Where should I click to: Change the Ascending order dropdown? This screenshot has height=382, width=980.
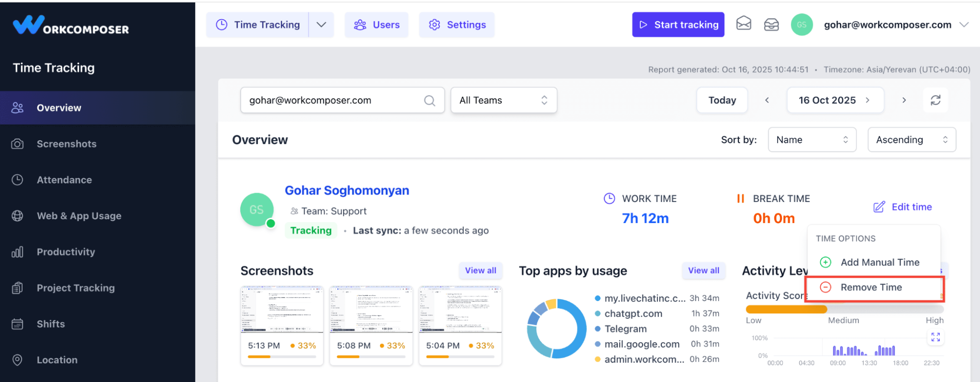(911, 140)
